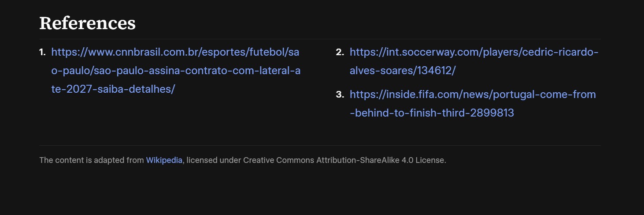Viewport: 644px width, 215px height.
Task: Click the "te-2027-saiba-detalhes/" link line
Action: [113, 89]
